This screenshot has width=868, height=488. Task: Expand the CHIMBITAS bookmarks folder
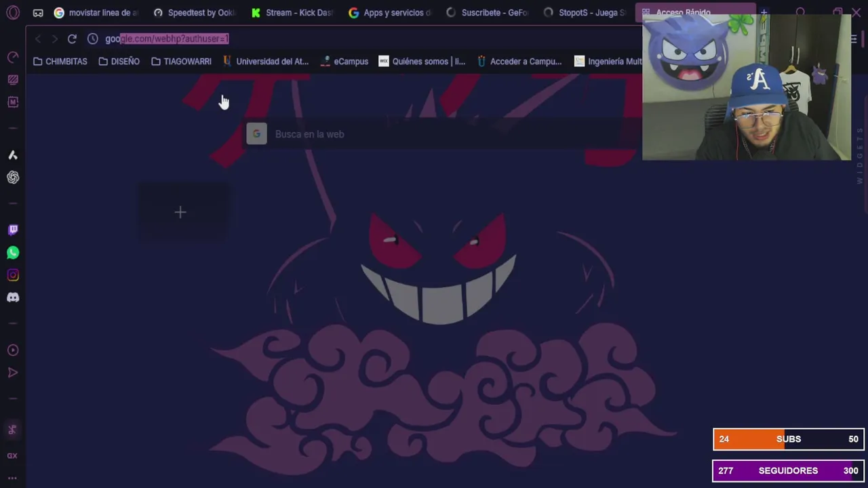60,62
